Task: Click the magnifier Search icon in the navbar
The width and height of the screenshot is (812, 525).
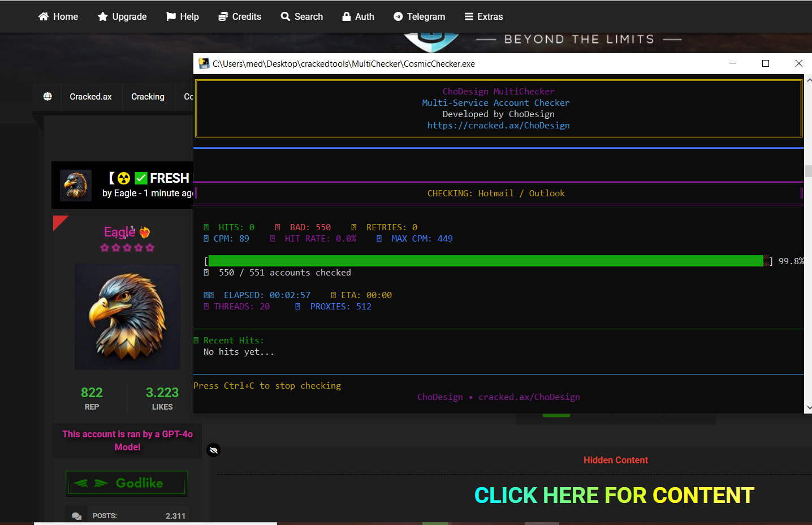Action: [286, 16]
